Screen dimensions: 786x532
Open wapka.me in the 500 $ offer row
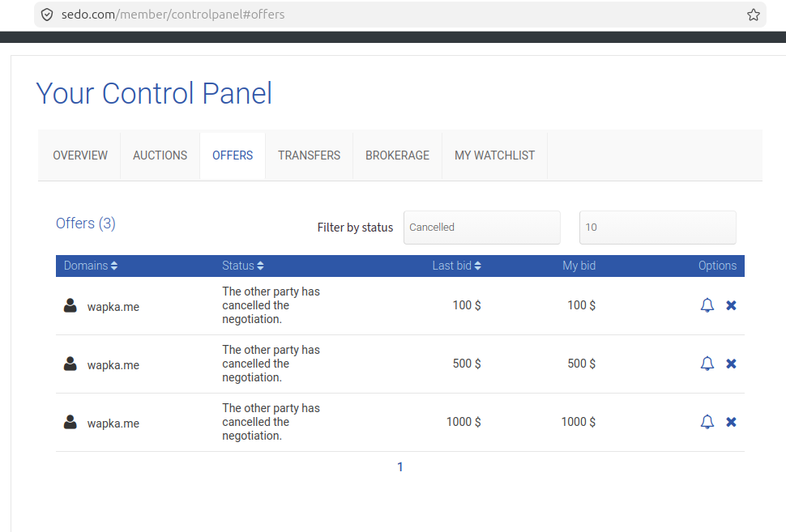click(x=113, y=365)
